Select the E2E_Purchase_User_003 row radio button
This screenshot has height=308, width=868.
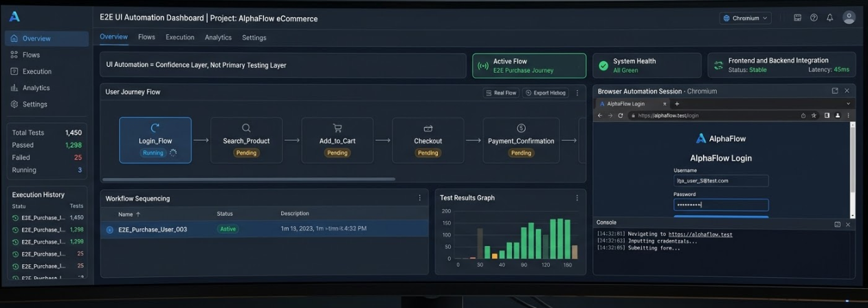[x=109, y=230]
